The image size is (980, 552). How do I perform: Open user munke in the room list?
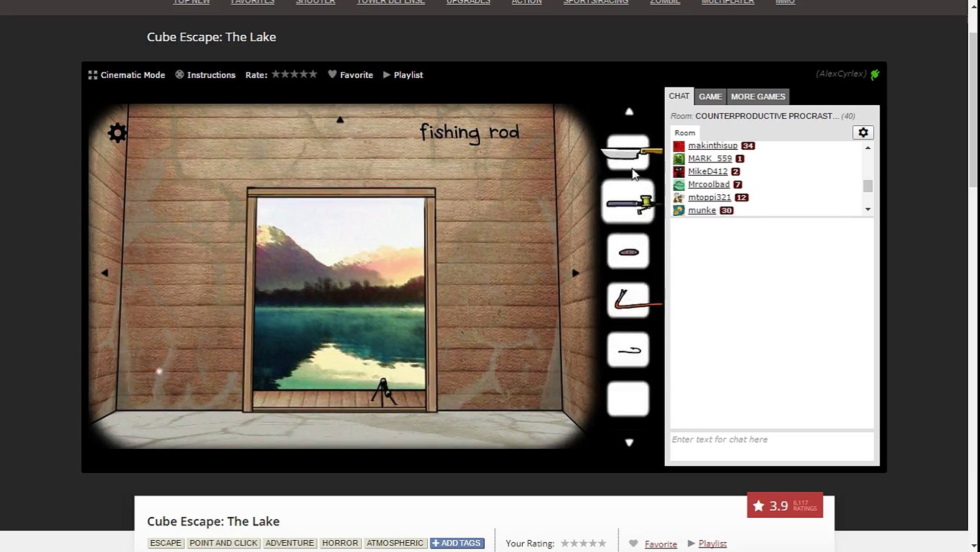coord(702,211)
